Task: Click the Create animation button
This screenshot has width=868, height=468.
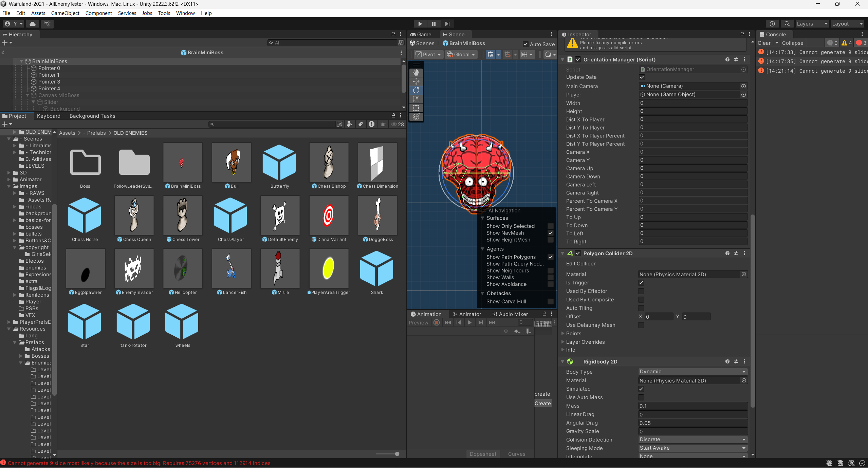Action: [x=542, y=404]
